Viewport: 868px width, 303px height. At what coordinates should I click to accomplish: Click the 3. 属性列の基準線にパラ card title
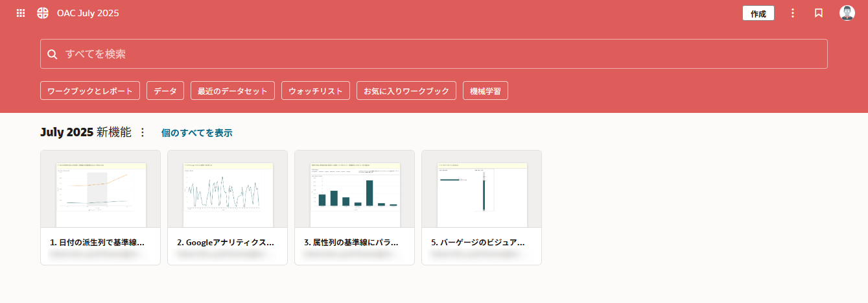point(351,242)
